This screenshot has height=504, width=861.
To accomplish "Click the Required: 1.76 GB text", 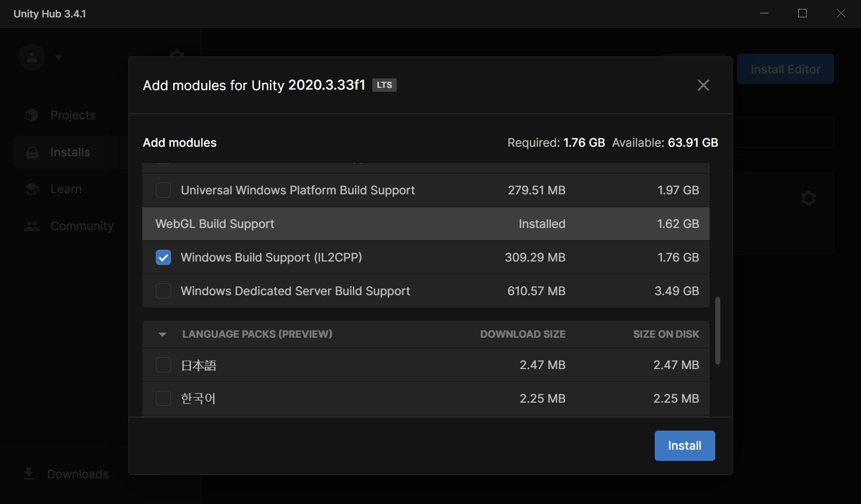I will pyautogui.click(x=556, y=143).
